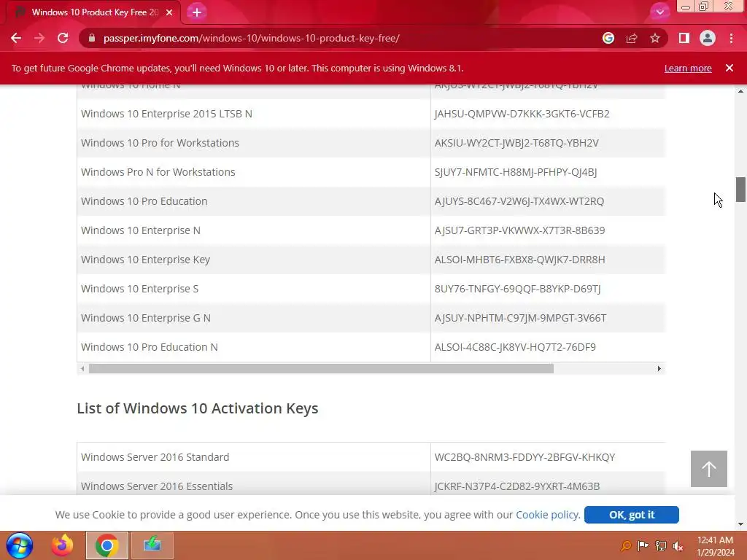Click the List of Windows 10 Activation Keys heading
The height and width of the screenshot is (560, 747).
pos(197,408)
